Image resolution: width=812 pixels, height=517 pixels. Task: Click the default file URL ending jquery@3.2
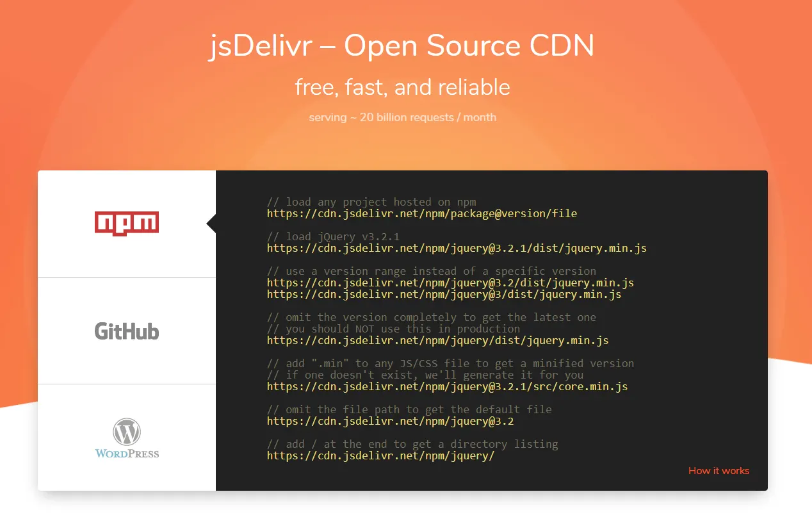point(390,421)
